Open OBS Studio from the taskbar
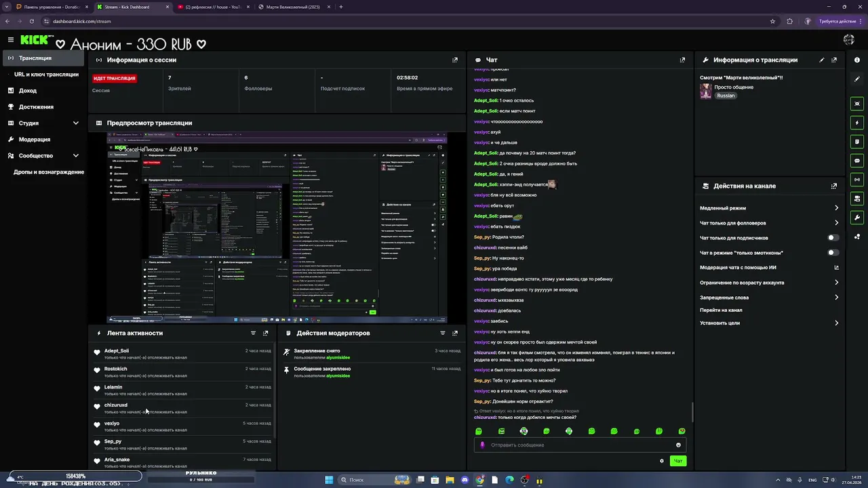Image resolution: width=868 pixels, height=488 pixels. (x=525, y=480)
